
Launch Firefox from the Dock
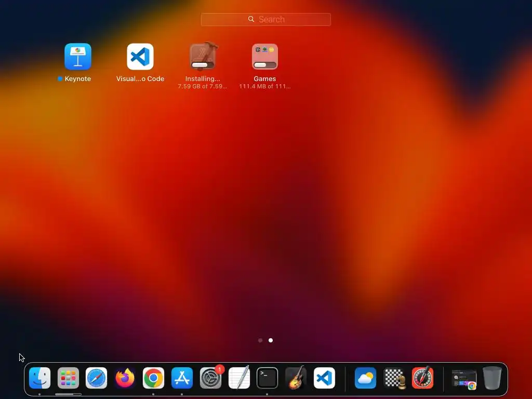pos(125,378)
